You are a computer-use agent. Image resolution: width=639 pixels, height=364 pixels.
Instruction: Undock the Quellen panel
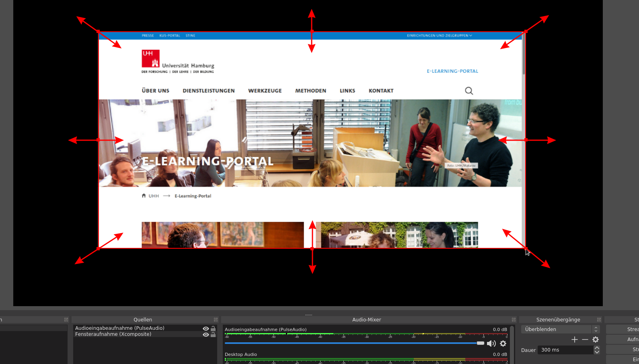[x=216, y=320]
